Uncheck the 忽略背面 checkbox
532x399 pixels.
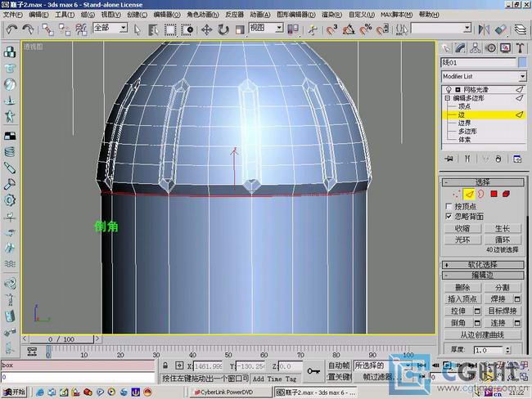[448, 217]
